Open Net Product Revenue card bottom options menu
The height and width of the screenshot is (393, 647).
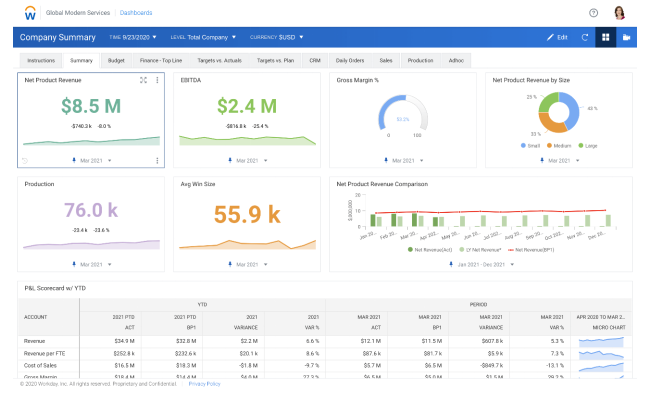point(157,161)
